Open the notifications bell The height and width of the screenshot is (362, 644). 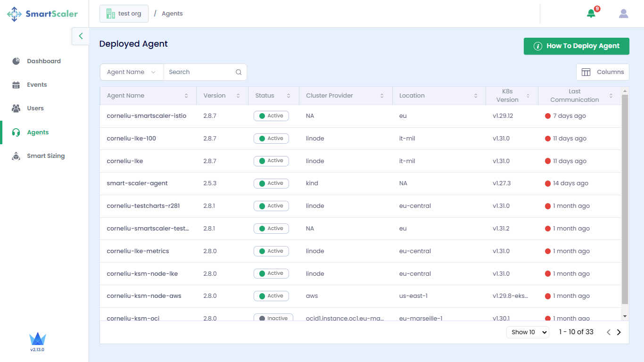point(591,14)
